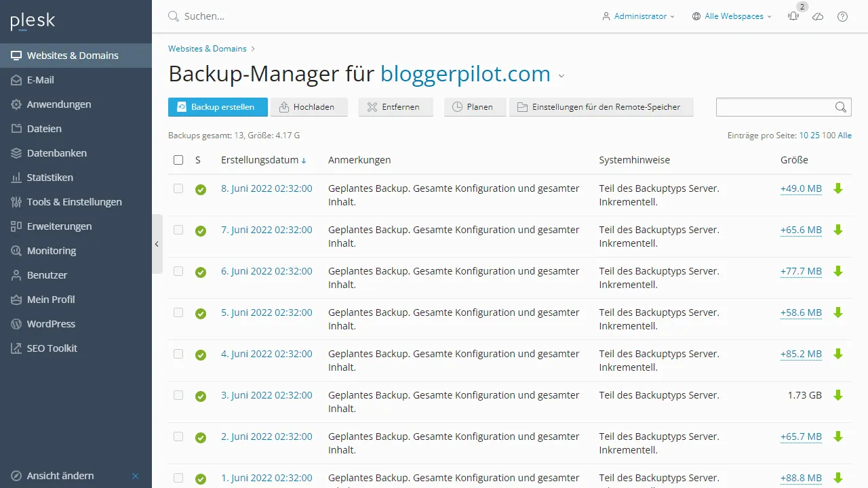Open the Alle Webspaces dropdown
868x488 pixels.
[x=732, y=16]
